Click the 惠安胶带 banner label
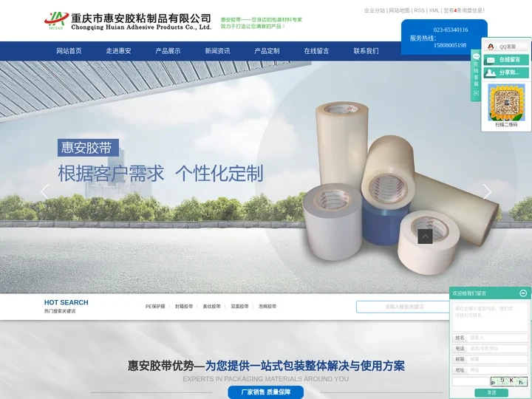Viewport: 532px width, 399px height. (x=88, y=148)
